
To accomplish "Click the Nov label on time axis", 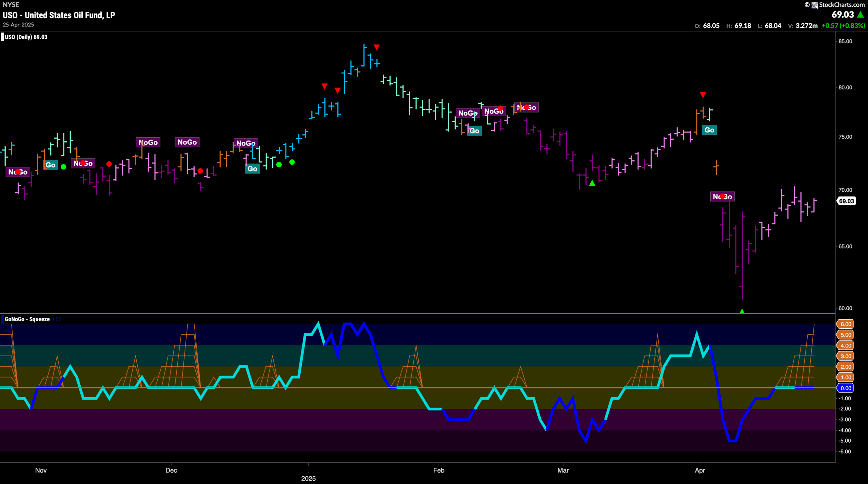I will (x=41, y=470).
